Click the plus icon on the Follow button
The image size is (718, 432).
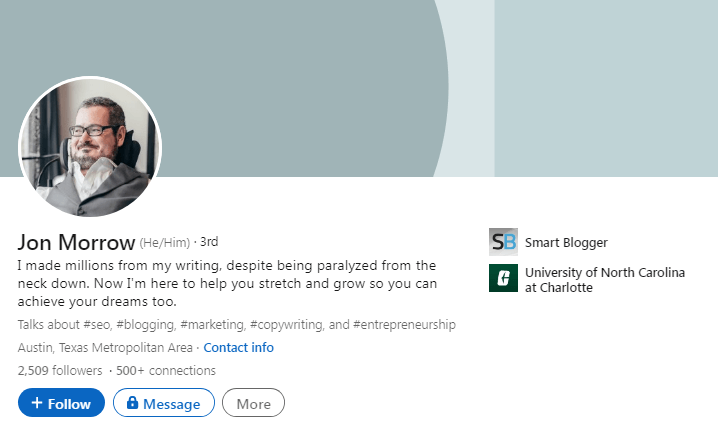coord(37,404)
